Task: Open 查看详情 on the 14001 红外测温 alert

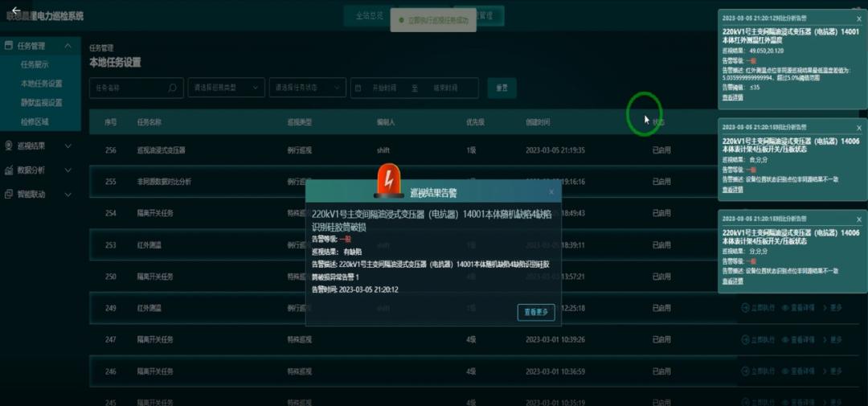Action: coord(733,97)
